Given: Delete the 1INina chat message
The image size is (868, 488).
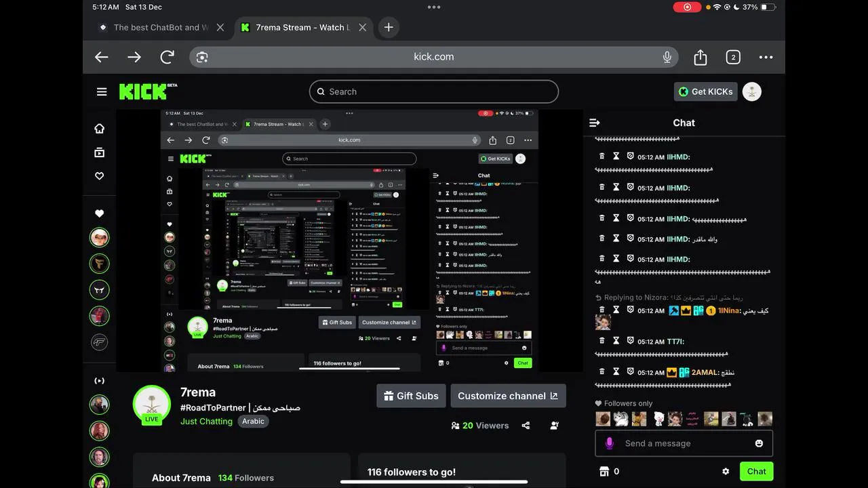Looking at the screenshot, I should (601, 309).
